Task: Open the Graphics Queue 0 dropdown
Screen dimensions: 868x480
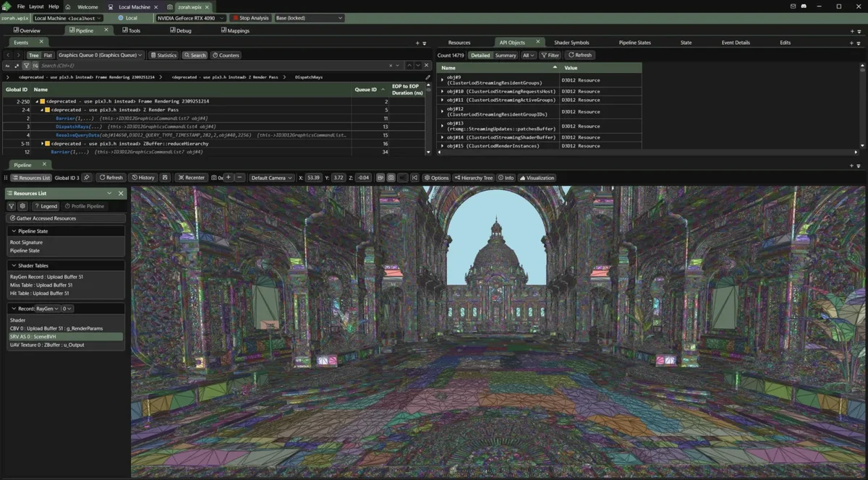Action: pos(101,55)
